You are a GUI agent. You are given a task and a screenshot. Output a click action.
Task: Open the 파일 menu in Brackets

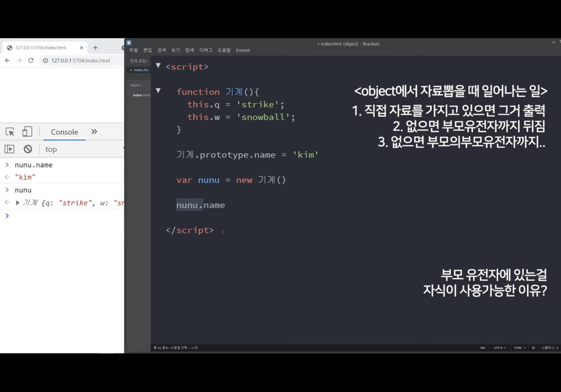133,50
